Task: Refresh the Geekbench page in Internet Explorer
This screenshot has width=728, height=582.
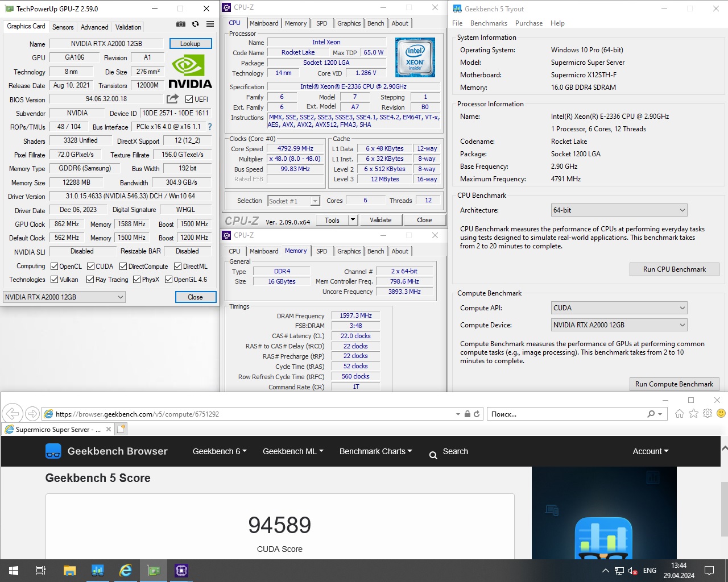Action: (477, 414)
